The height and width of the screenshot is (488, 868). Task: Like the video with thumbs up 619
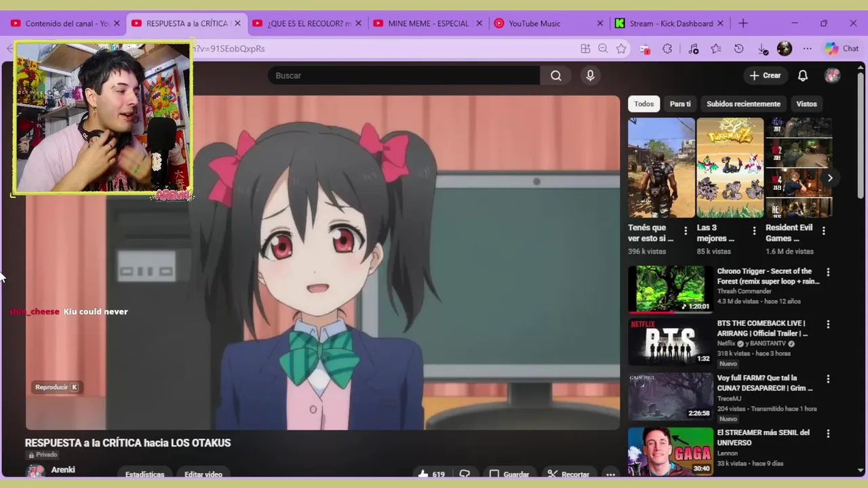pos(431,474)
